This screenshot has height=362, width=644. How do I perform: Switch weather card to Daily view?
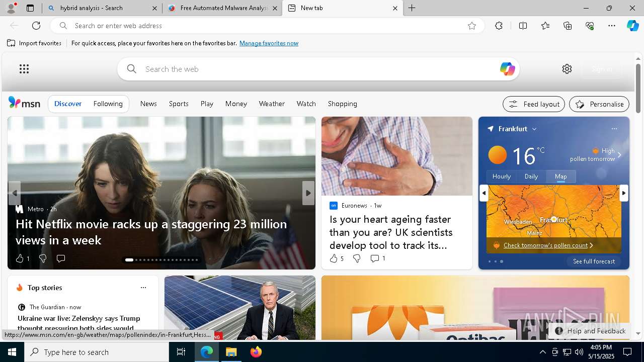click(531, 176)
